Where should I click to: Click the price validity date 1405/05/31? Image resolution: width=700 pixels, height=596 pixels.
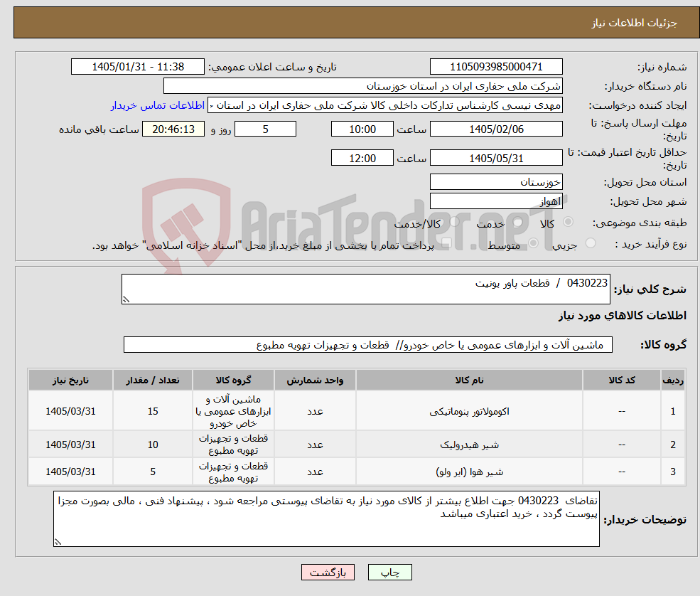tap(496, 158)
